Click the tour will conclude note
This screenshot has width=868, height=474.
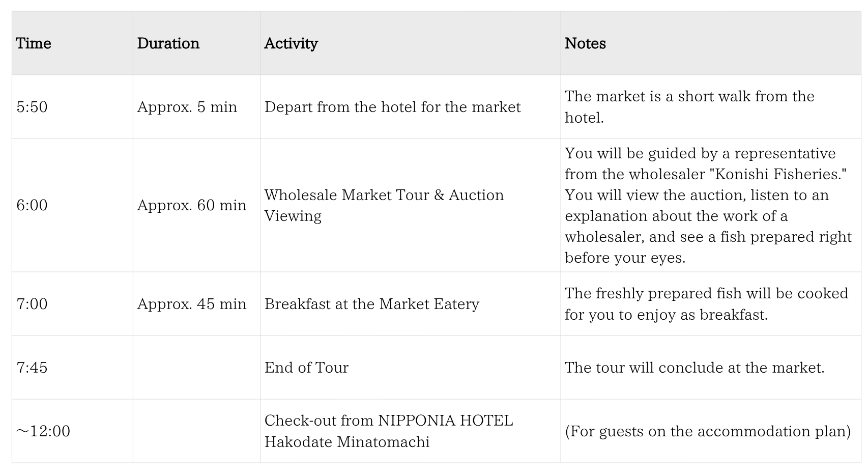(x=695, y=368)
